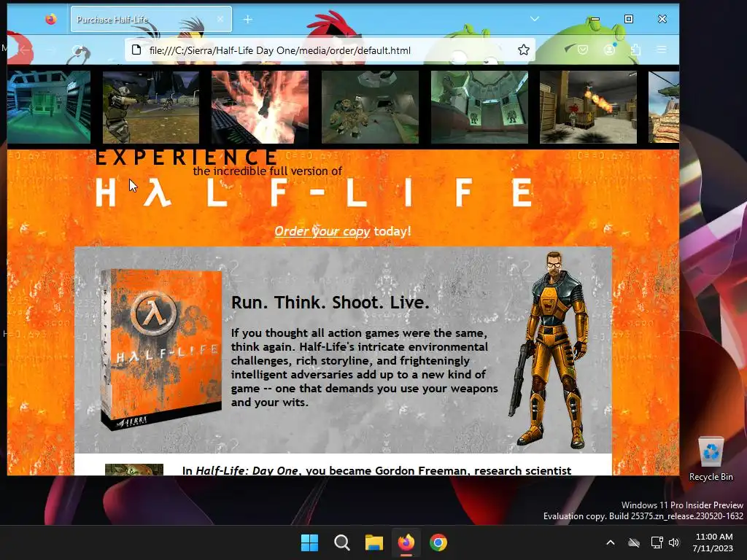The width and height of the screenshot is (747, 560).
Task: Open taskbar Search
Action: tap(342, 542)
